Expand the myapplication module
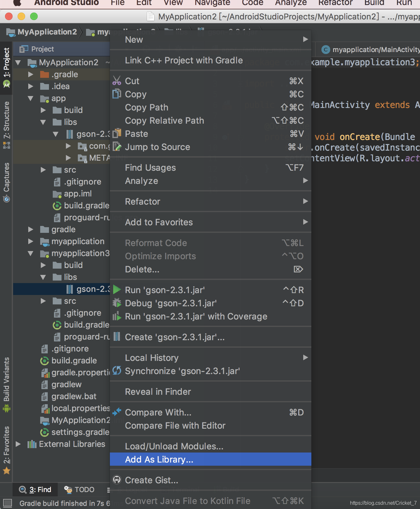The image size is (420, 509). pyautogui.click(x=30, y=241)
